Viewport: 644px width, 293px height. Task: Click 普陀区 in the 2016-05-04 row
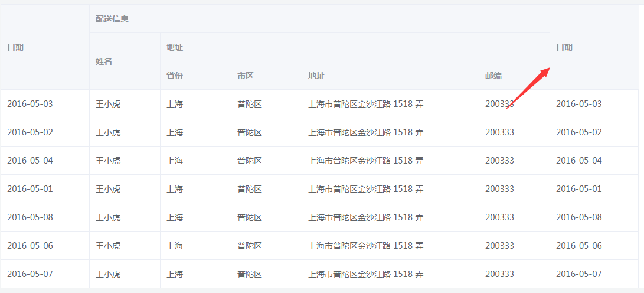[x=249, y=161]
